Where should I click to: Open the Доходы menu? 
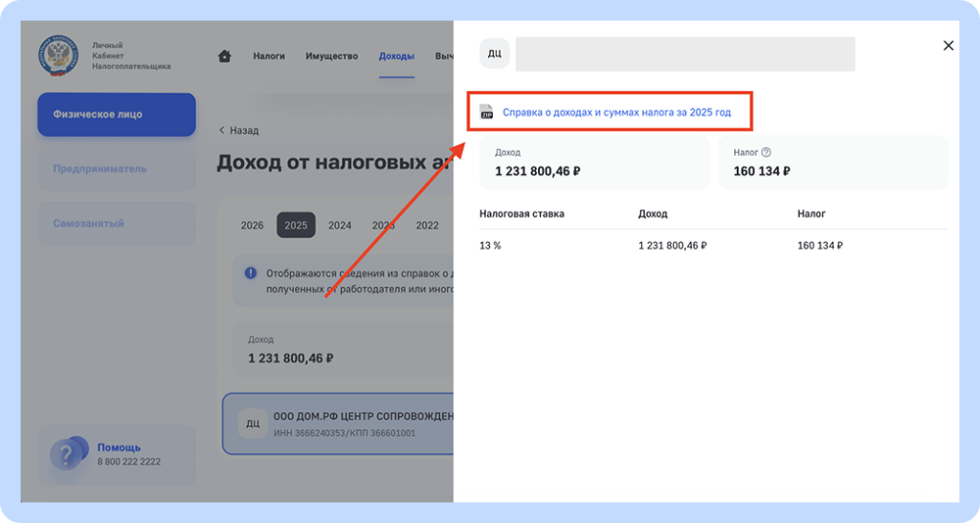click(396, 56)
